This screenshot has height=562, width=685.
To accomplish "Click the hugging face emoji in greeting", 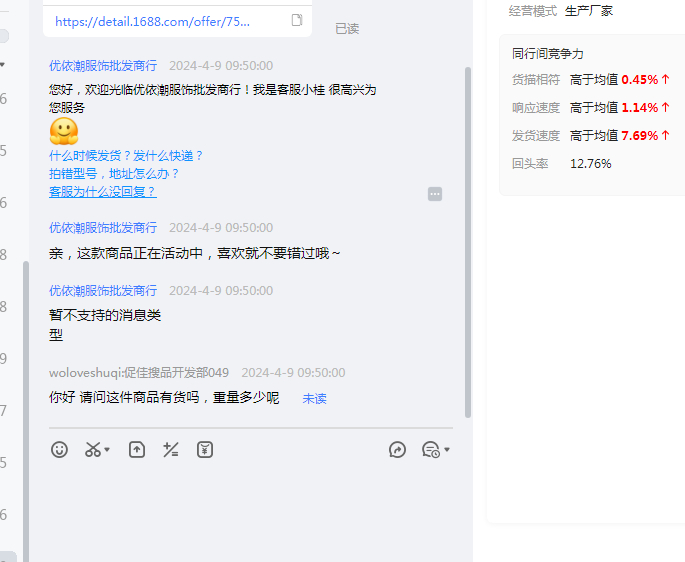I will click(x=64, y=132).
